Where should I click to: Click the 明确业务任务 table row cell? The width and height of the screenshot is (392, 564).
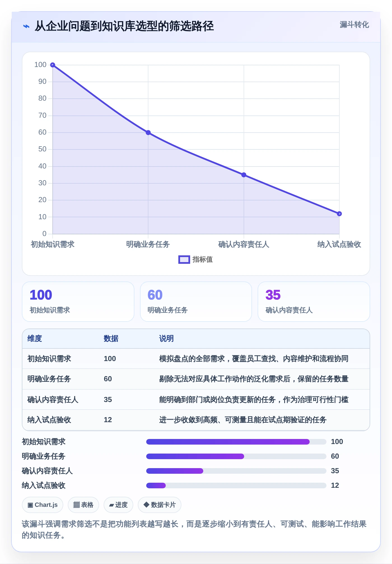click(49, 379)
